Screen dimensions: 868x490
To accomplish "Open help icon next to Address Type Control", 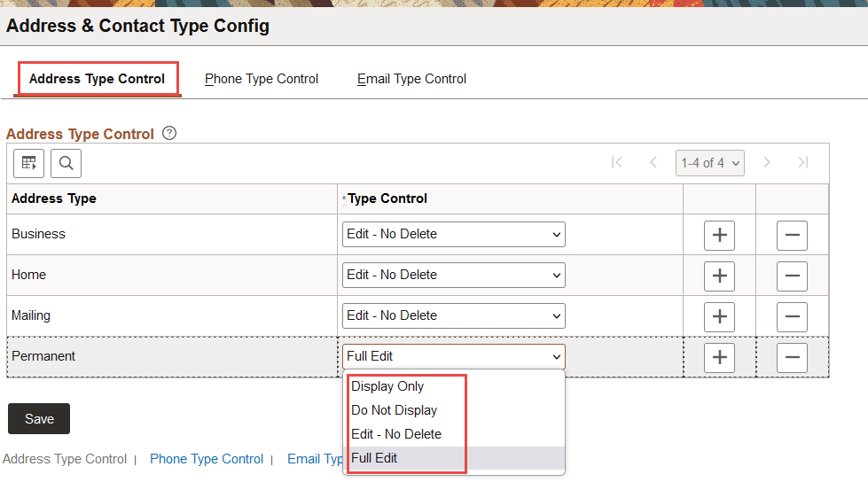I will pos(169,134).
